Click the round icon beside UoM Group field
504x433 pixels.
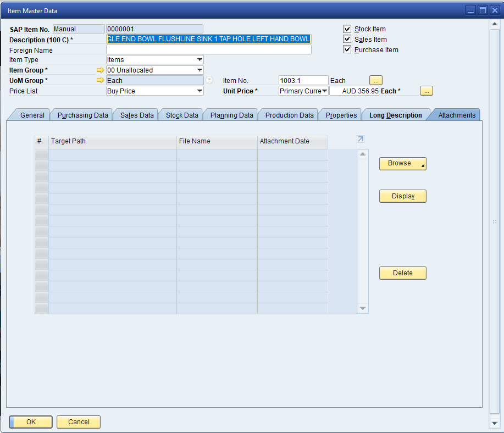[209, 80]
